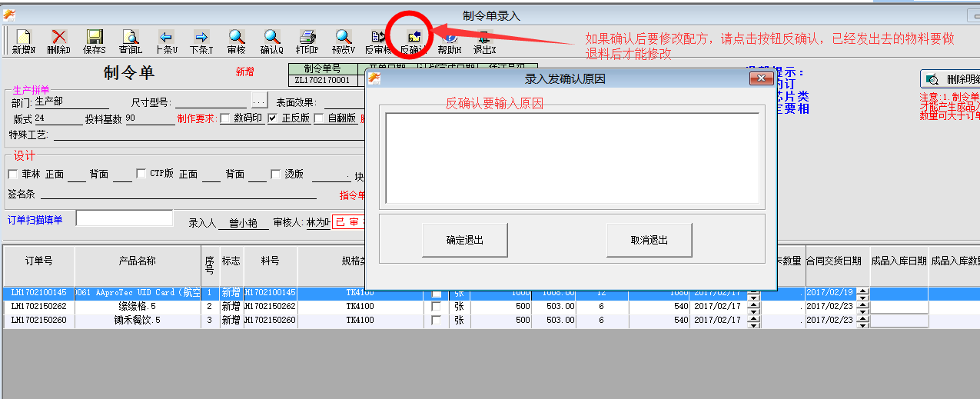Click the 部门 field showing 生产部

pyautogui.click(x=71, y=101)
